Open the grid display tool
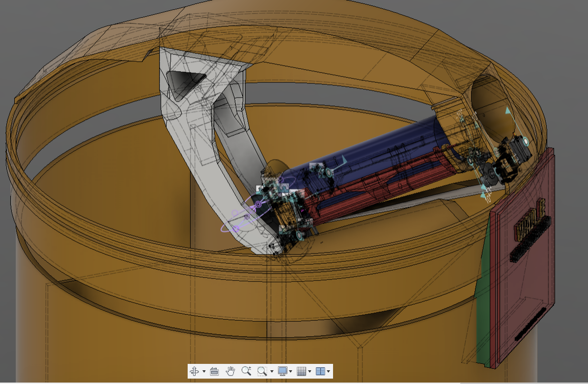Image resolution: width=588 pixels, height=384 pixels. coord(302,371)
